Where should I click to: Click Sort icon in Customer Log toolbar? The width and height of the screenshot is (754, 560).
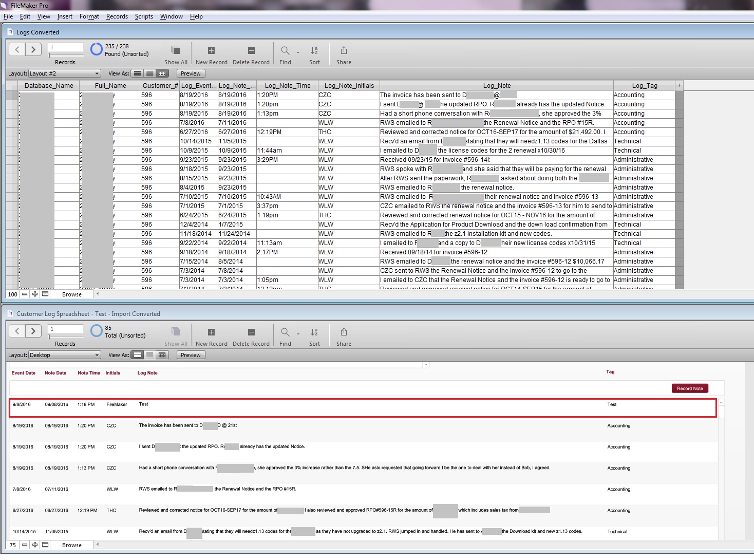tap(314, 332)
